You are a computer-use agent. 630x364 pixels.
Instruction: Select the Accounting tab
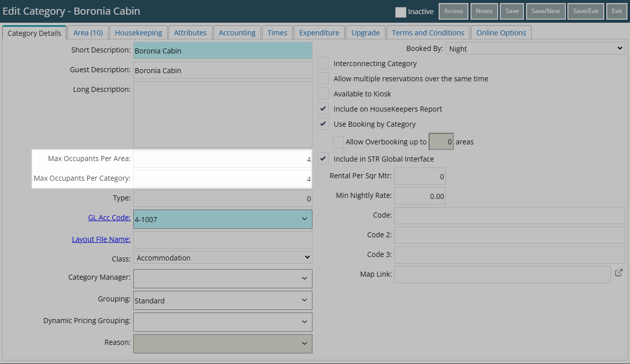click(237, 32)
